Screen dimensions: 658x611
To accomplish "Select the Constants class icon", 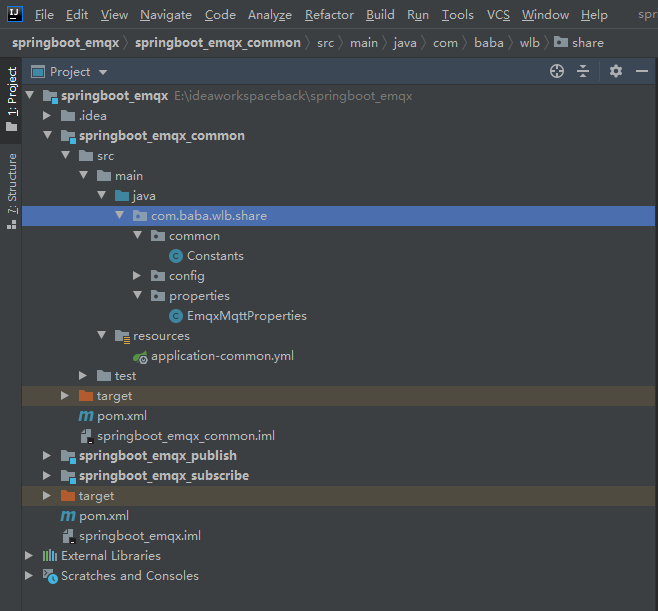I will [x=176, y=256].
